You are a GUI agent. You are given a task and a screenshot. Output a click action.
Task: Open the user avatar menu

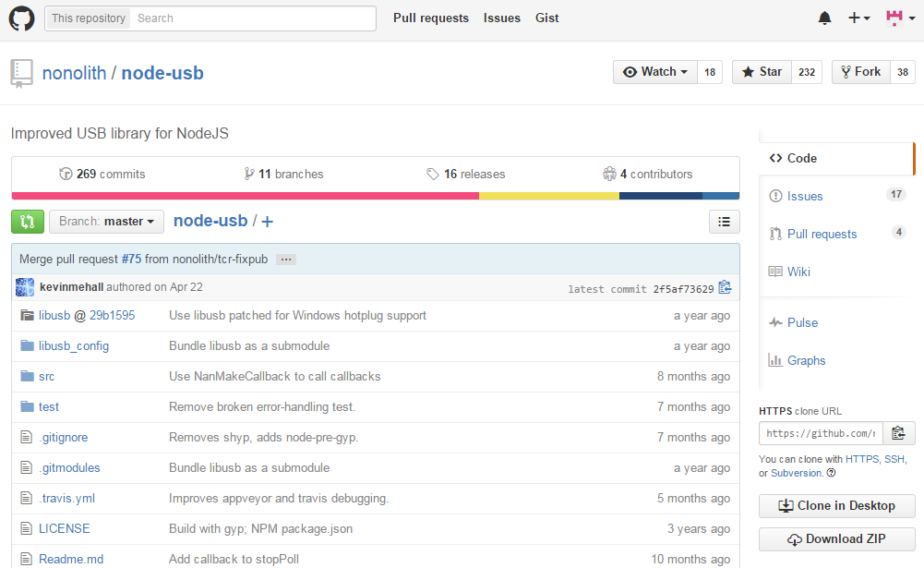coord(900,18)
